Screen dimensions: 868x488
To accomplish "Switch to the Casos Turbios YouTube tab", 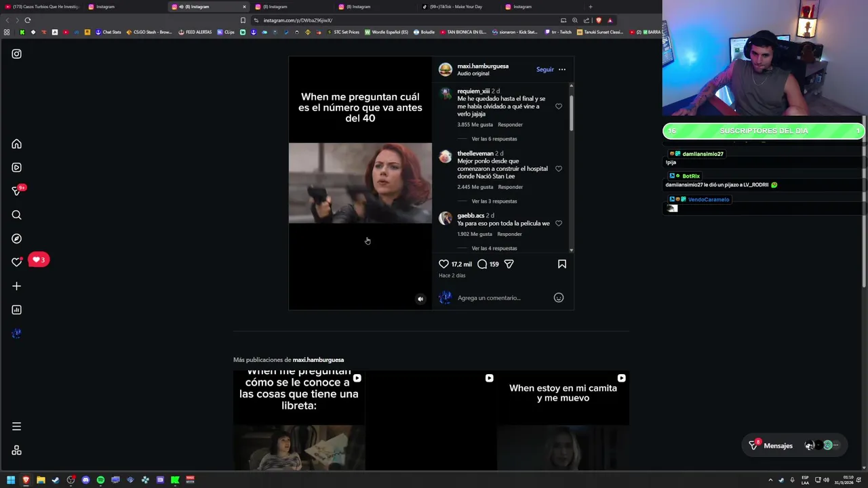I will pos(42,7).
